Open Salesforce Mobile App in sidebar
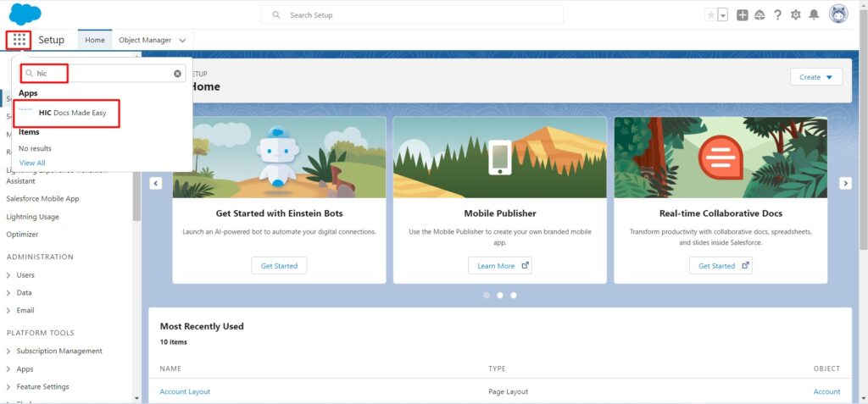The height and width of the screenshot is (404, 868). [42, 199]
